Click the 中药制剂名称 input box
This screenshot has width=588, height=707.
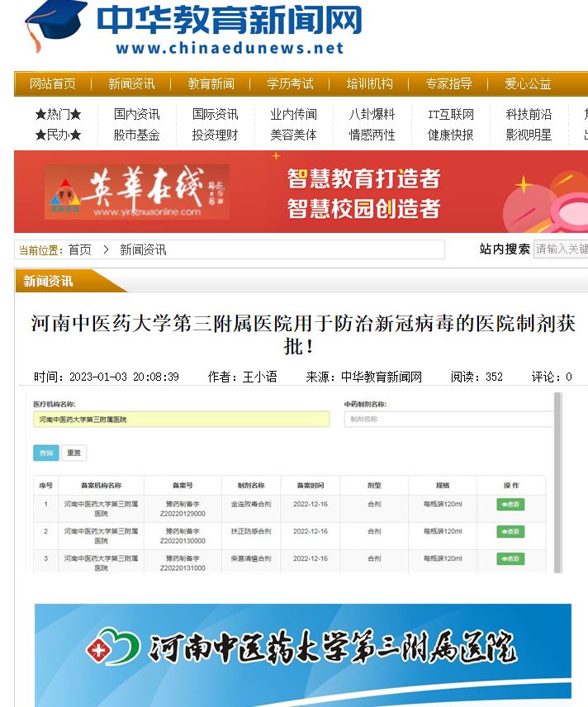[x=448, y=420]
